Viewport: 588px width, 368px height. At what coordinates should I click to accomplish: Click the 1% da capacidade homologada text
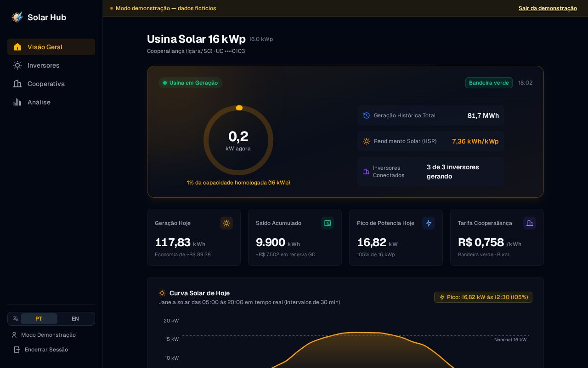[238, 183]
